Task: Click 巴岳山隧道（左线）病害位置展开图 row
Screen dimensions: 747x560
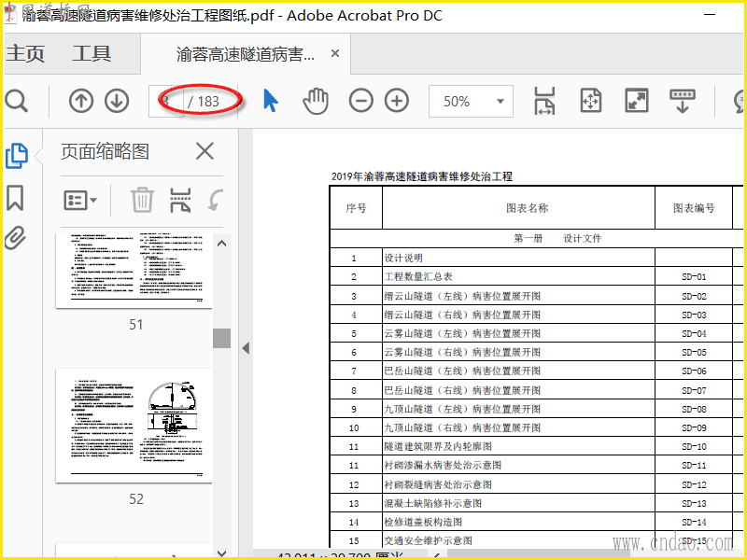Action: (x=462, y=371)
